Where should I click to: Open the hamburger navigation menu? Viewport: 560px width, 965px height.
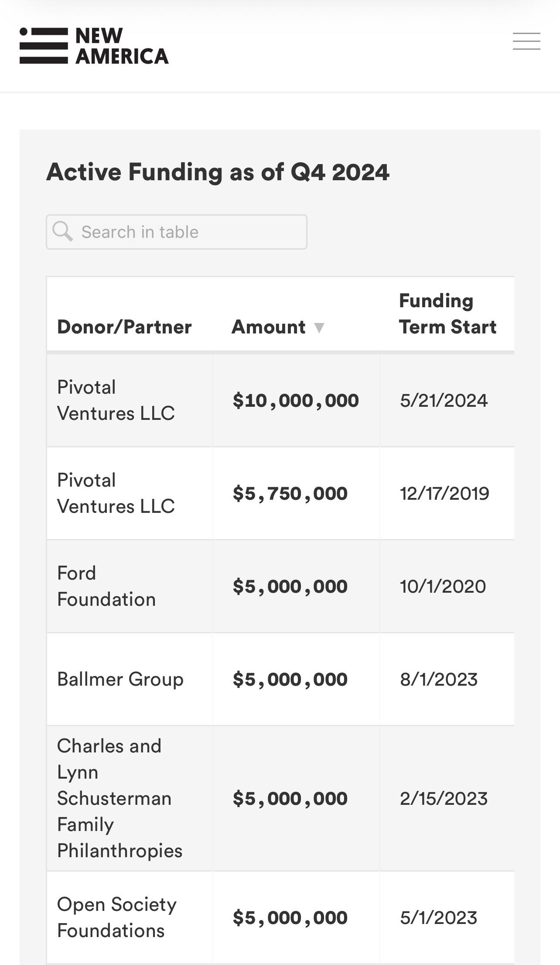click(526, 41)
